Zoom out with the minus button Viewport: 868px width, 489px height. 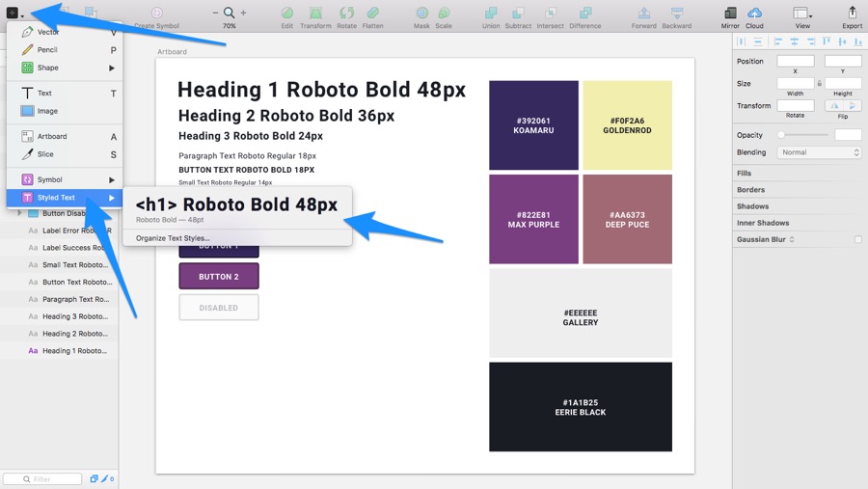[215, 13]
